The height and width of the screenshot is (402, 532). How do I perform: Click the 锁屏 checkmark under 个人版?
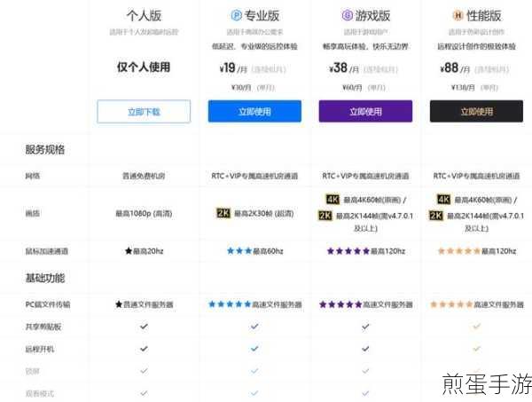point(144,371)
